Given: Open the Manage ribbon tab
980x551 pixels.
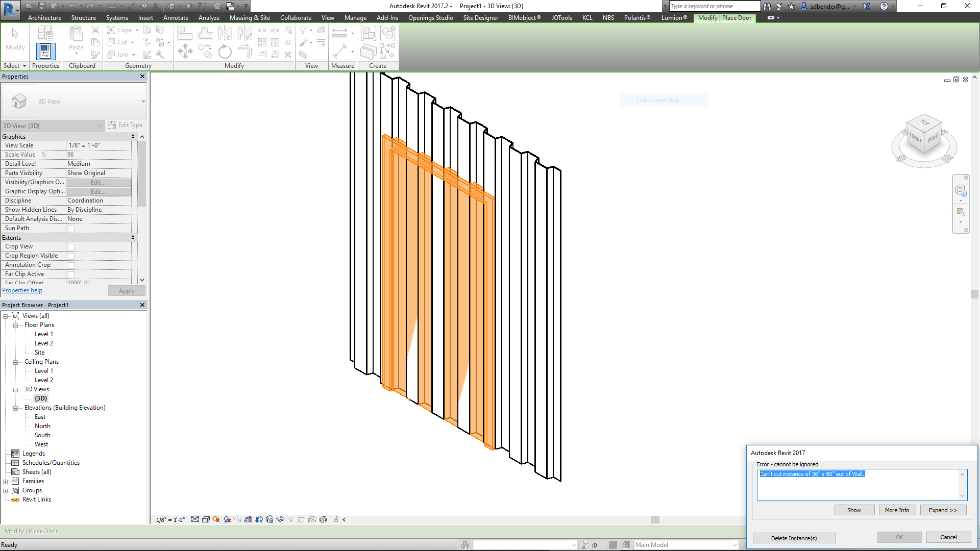Looking at the screenshot, I should tap(355, 18).
